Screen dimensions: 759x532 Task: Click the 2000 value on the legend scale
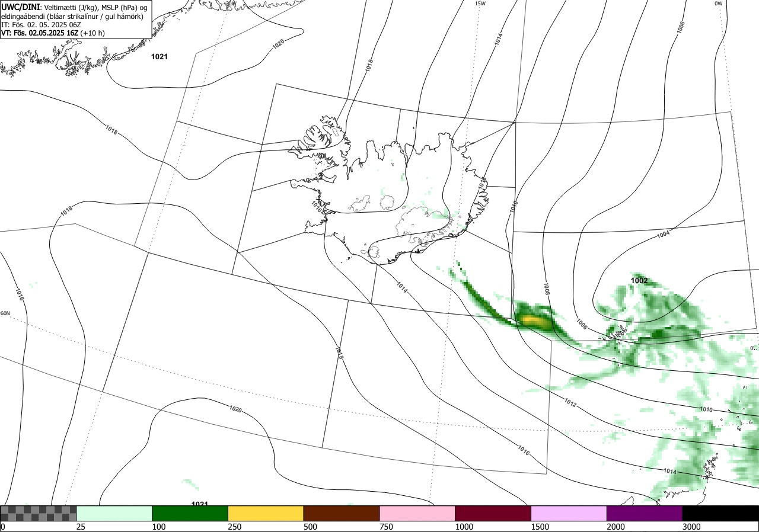[616, 527]
